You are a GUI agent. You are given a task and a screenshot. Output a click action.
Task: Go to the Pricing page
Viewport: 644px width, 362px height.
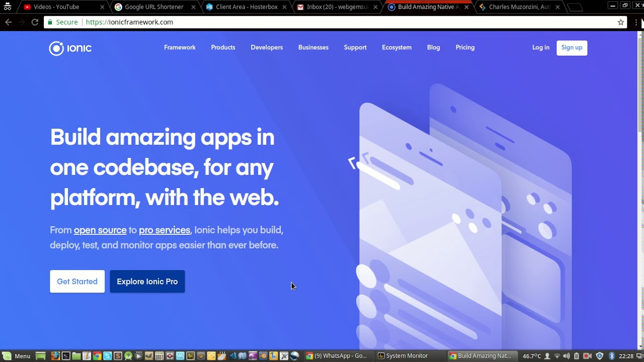coord(465,47)
